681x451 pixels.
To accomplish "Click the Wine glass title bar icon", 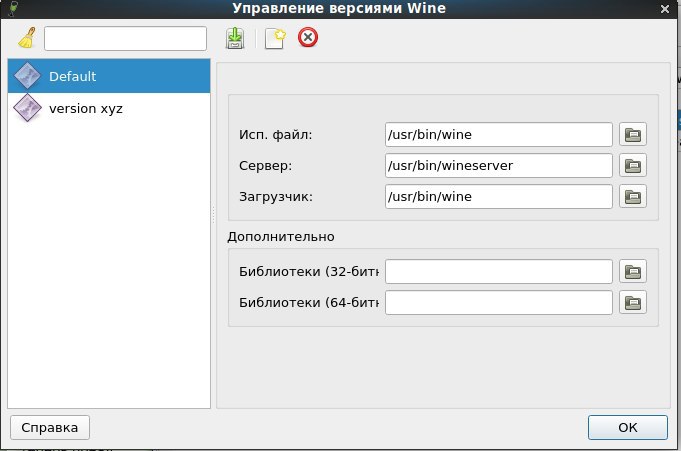I will [x=13, y=8].
